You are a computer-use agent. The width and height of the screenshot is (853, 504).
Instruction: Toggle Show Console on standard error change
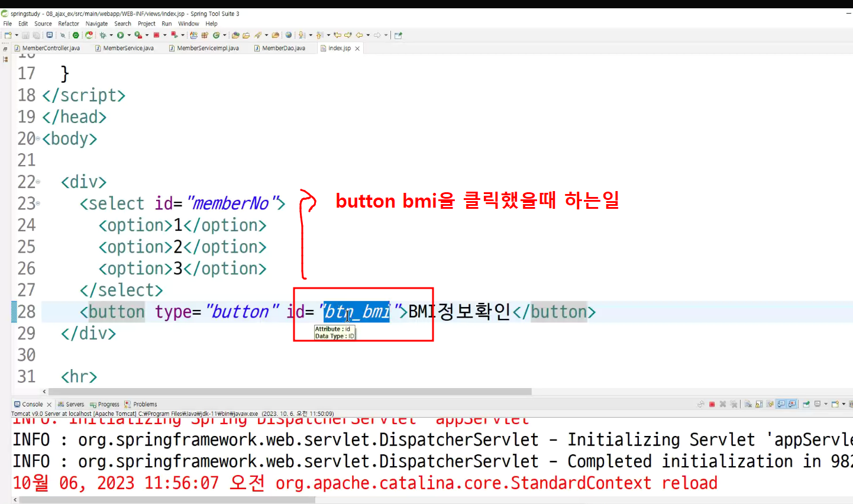click(792, 404)
